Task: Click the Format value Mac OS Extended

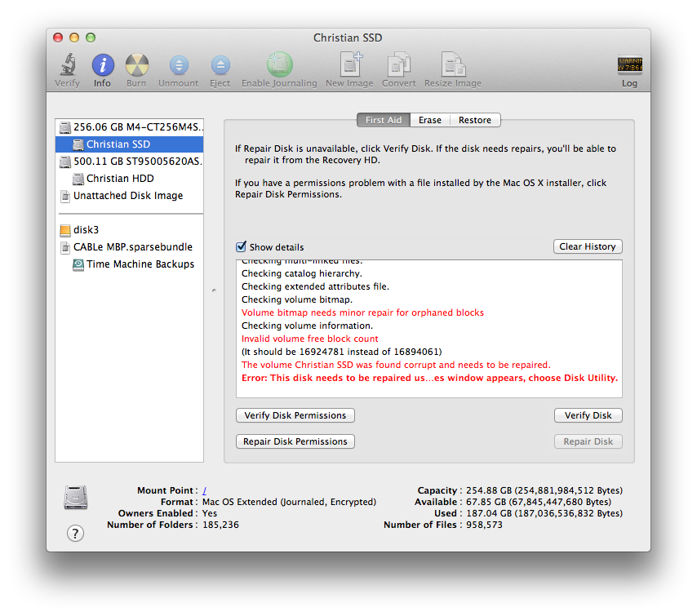Action: pyautogui.click(x=290, y=502)
